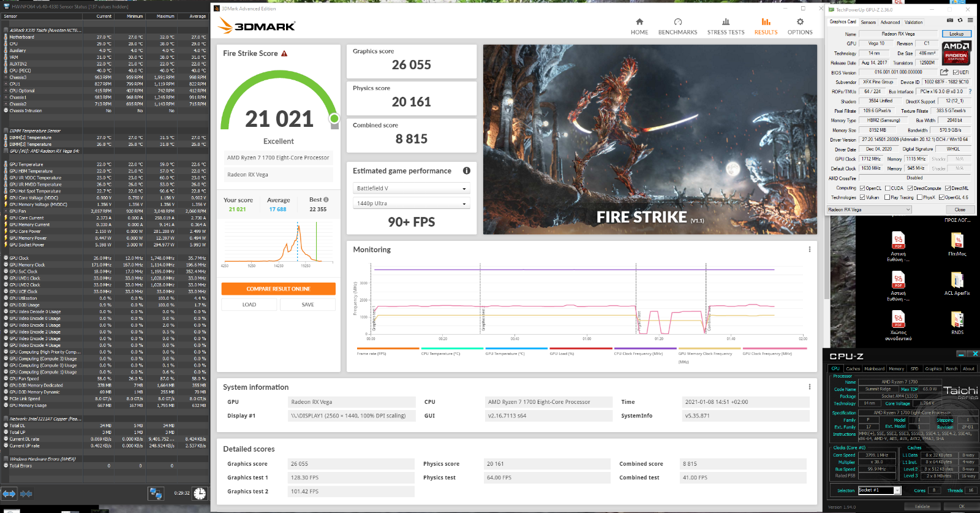Click the info icon next to Best score
This screenshot has width=980, height=513.
[326, 200]
